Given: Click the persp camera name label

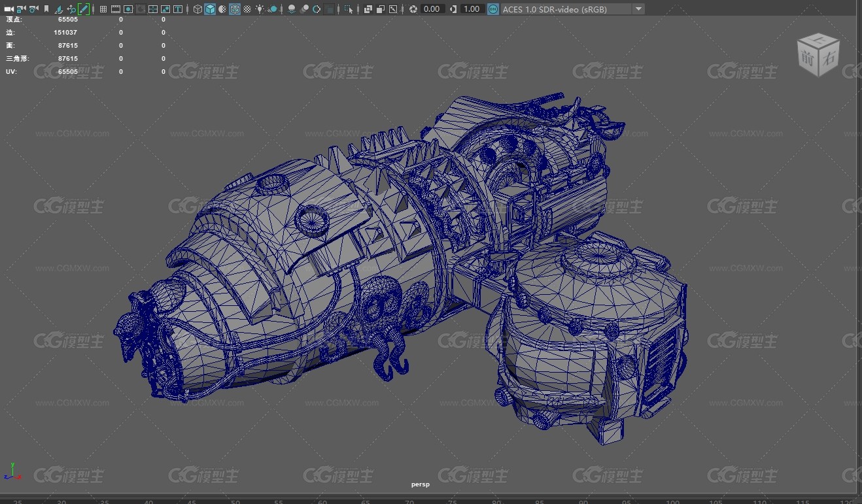Looking at the screenshot, I should [x=421, y=484].
